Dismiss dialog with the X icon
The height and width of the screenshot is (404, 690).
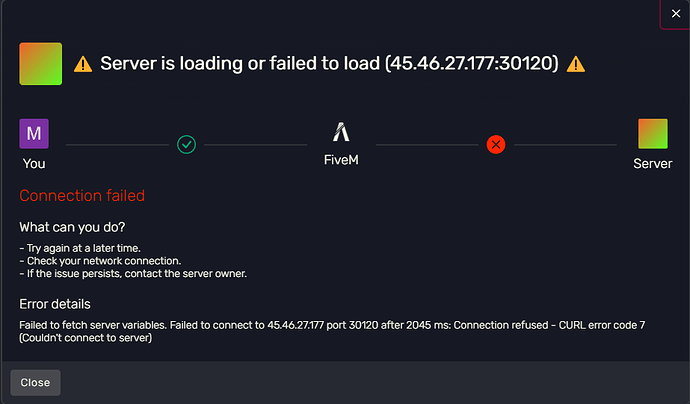tap(675, 14)
